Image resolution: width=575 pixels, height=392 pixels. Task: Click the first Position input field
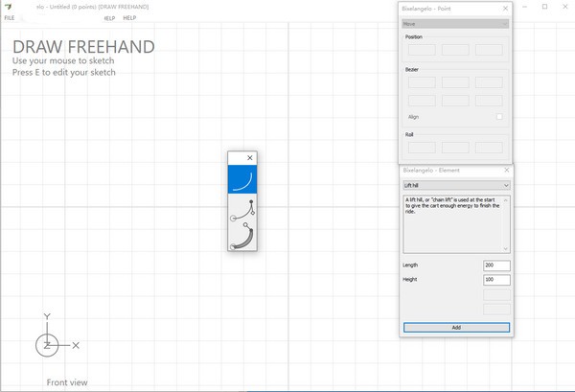coord(422,50)
